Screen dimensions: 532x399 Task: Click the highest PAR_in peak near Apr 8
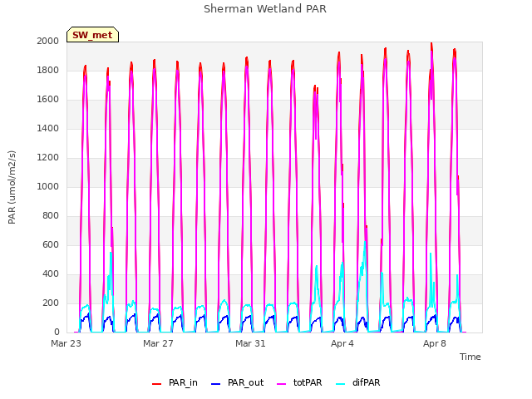[431, 44]
